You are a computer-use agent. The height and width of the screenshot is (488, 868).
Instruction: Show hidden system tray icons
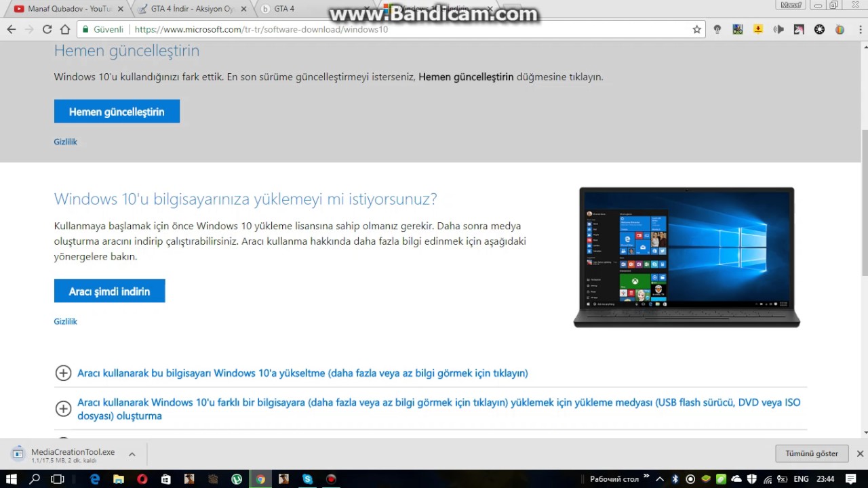pyautogui.click(x=660, y=479)
